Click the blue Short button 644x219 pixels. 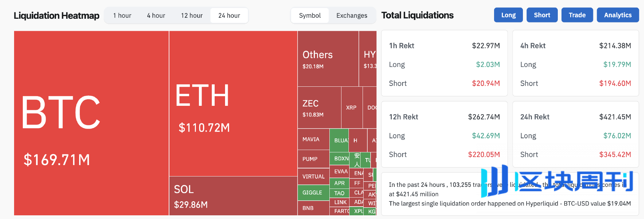click(x=542, y=15)
